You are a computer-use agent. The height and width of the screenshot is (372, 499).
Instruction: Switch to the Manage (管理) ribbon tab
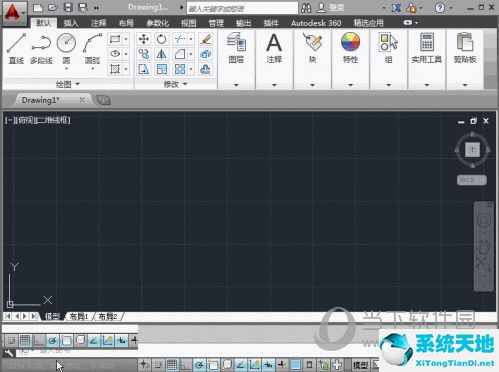pos(216,23)
